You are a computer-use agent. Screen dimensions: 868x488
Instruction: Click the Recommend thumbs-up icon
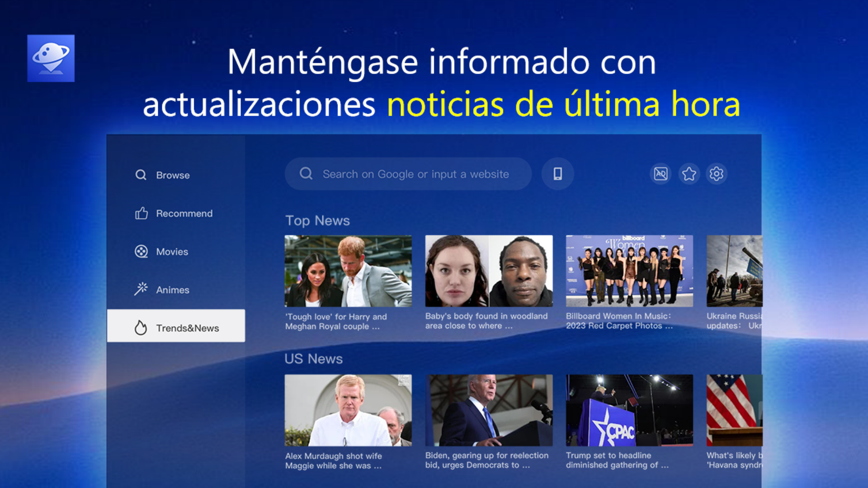click(141, 213)
